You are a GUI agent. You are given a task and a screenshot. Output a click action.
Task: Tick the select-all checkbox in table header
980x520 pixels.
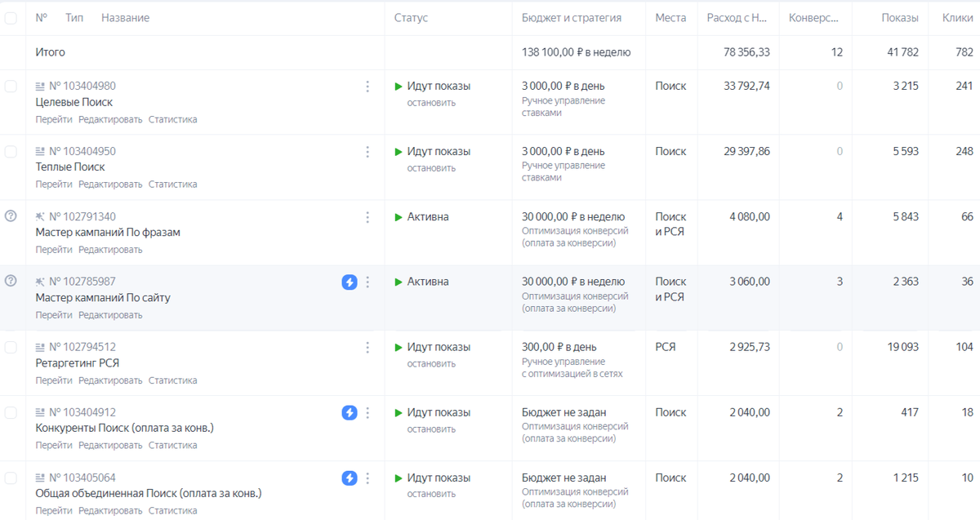[x=11, y=17]
